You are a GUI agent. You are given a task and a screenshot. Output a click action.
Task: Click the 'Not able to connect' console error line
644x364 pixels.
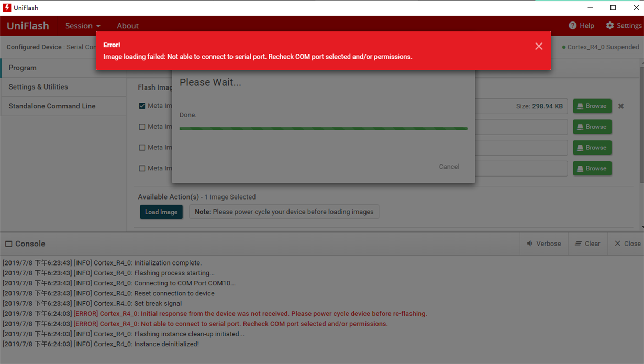coord(195,324)
